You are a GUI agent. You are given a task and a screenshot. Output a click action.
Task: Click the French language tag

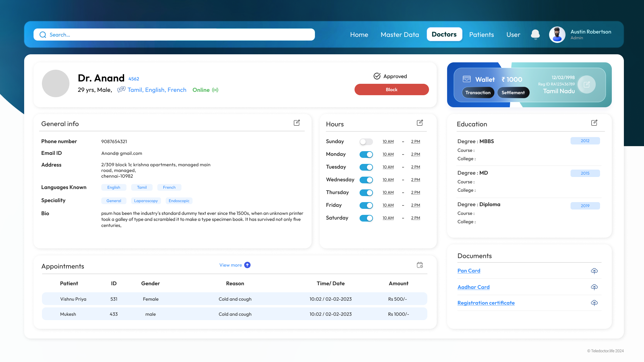pyautogui.click(x=169, y=187)
